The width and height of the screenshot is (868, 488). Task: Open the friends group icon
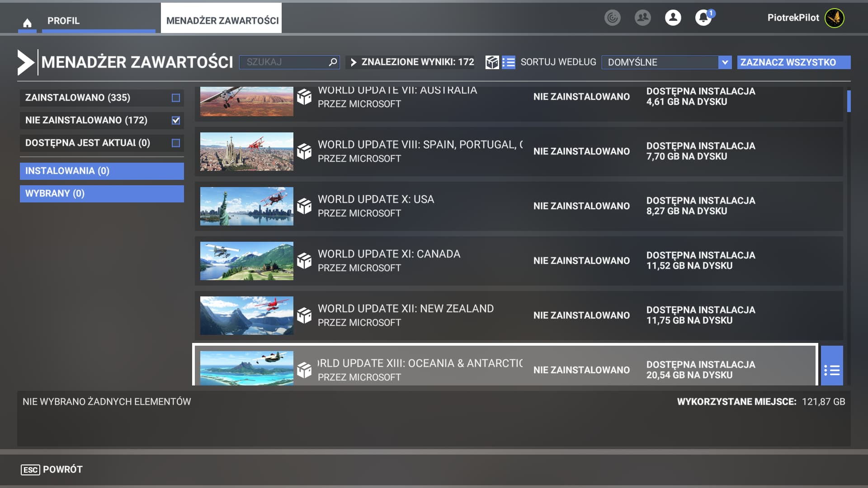coord(642,18)
